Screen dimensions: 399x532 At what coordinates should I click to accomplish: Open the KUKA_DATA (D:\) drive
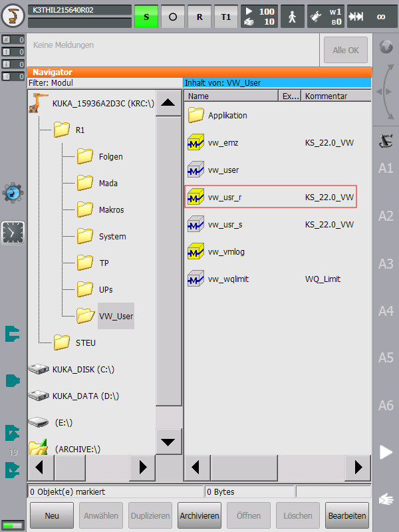(x=74, y=396)
